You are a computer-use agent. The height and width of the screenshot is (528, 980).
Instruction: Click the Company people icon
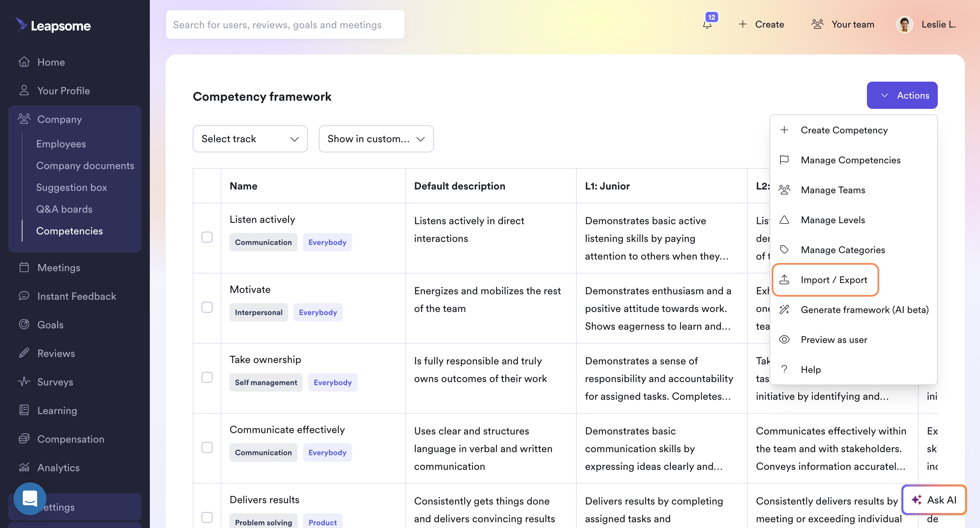[24, 119]
